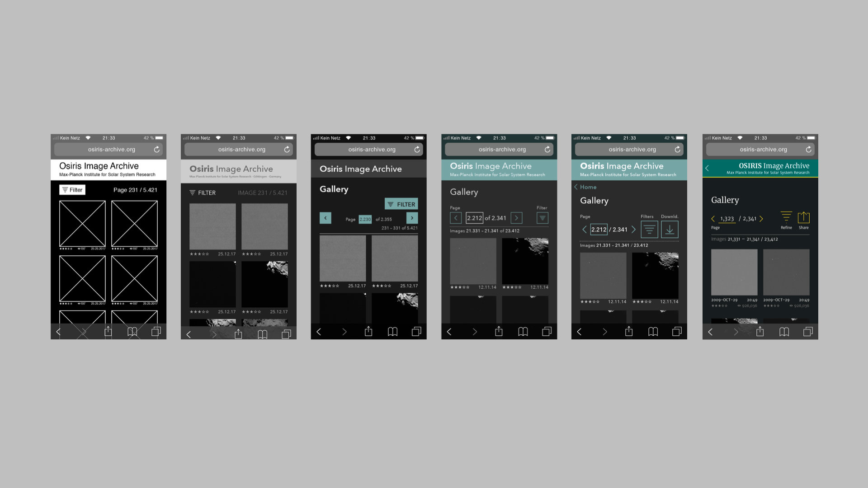Image resolution: width=868 pixels, height=488 pixels.
Task: Click the teal next page arrow in third mockup
Action: (412, 218)
